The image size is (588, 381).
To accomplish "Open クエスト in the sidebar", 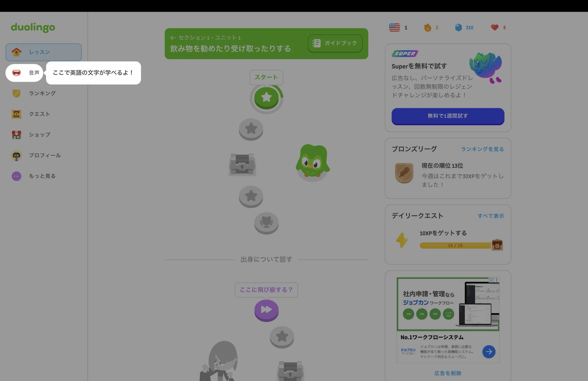I will click(44, 114).
